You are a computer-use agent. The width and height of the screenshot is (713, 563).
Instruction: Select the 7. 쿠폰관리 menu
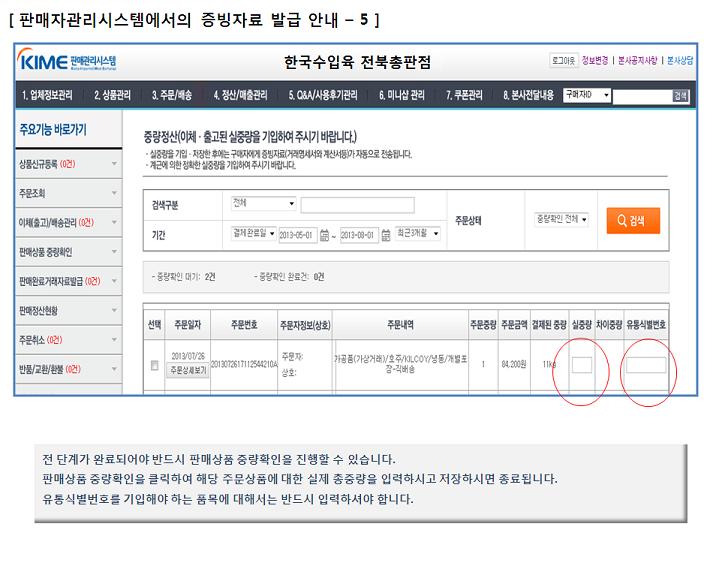(467, 96)
